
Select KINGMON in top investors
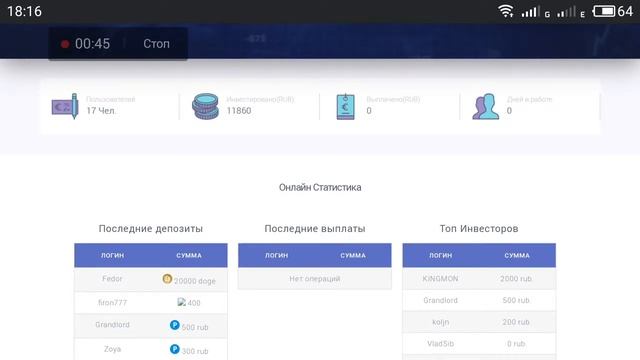[x=440, y=279]
